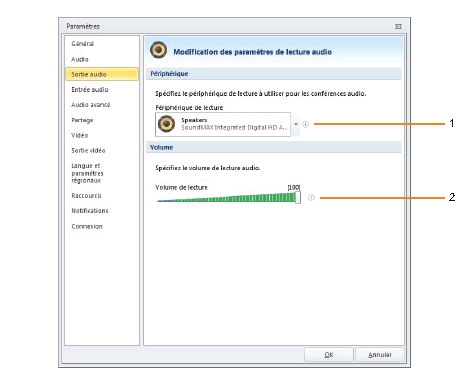Screen dimensions: 468x385
Task: Open the Général settings page
Action: click(x=83, y=44)
